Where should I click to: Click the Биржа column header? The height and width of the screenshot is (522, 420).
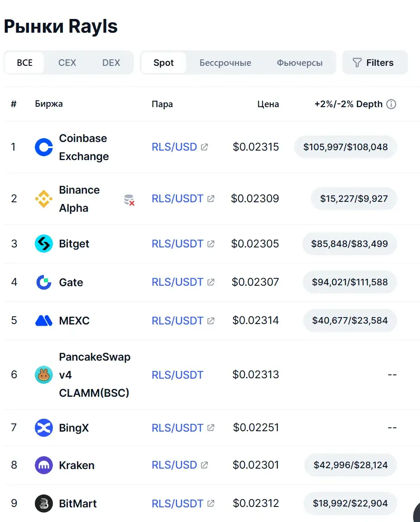(49, 104)
